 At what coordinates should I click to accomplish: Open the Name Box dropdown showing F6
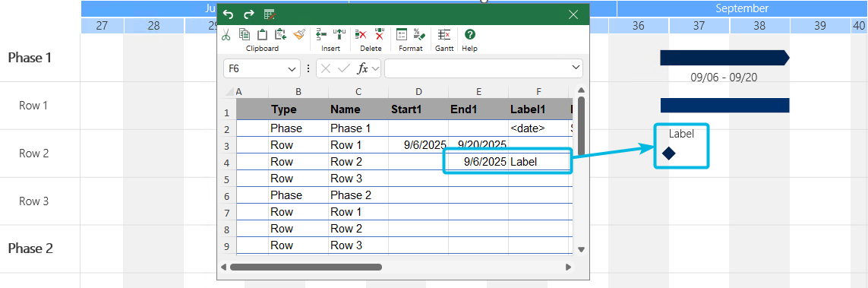[292, 68]
